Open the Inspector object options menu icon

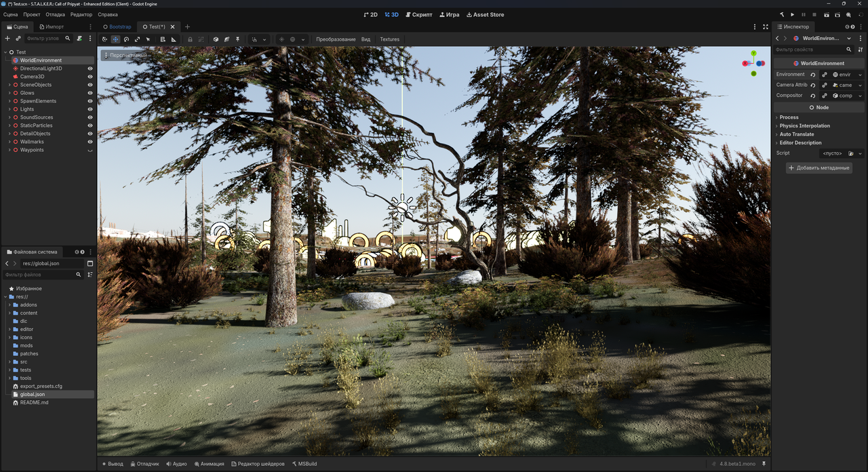[x=861, y=39]
